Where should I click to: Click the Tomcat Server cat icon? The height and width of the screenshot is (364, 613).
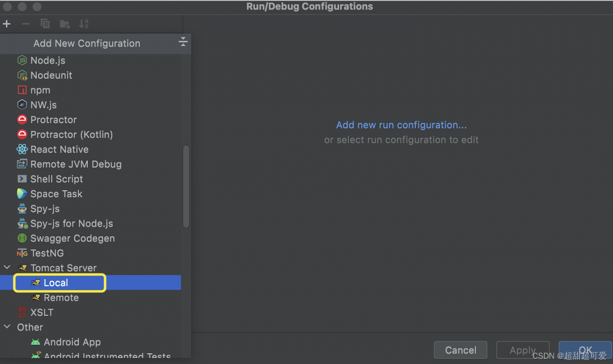pyautogui.click(x=22, y=268)
